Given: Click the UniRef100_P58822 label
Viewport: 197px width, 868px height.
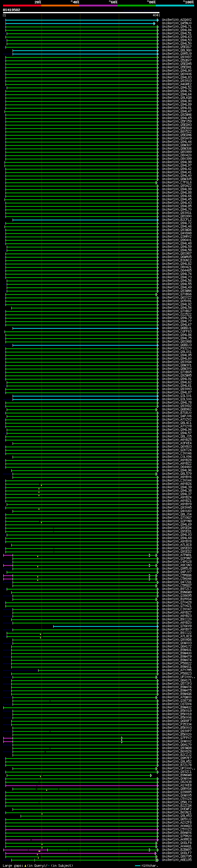Looking at the screenshot, I should 177,664.
